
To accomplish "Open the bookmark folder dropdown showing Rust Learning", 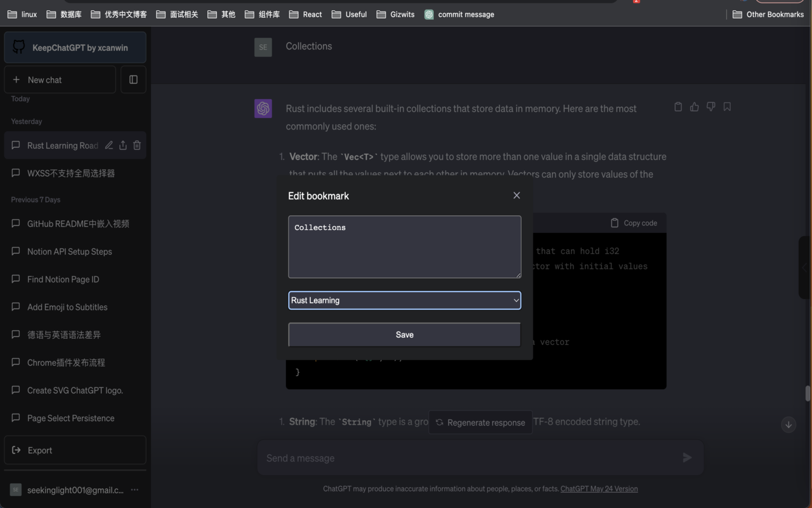I will point(404,300).
